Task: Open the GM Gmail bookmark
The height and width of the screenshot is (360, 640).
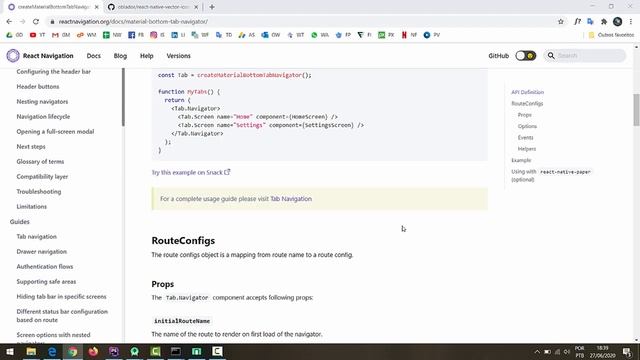Action: pyautogui.click(x=61, y=35)
